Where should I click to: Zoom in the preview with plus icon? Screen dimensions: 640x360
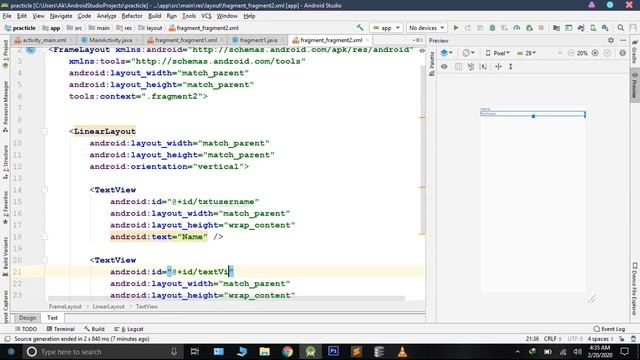[595, 53]
